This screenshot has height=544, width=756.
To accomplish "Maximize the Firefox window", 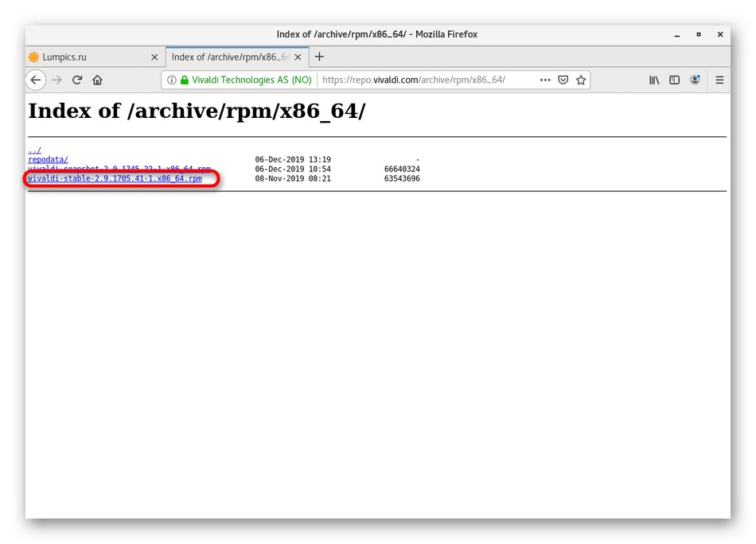I will coord(699,35).
